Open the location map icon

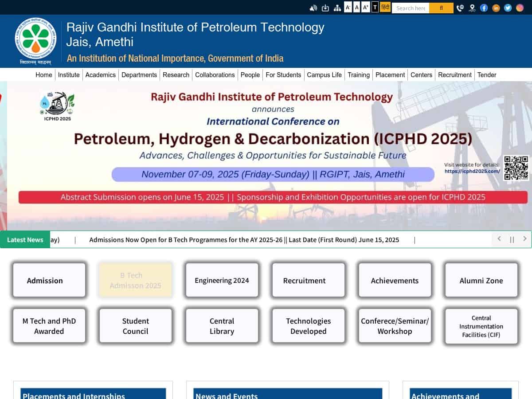pyautogui.click(x=472, y=8)
